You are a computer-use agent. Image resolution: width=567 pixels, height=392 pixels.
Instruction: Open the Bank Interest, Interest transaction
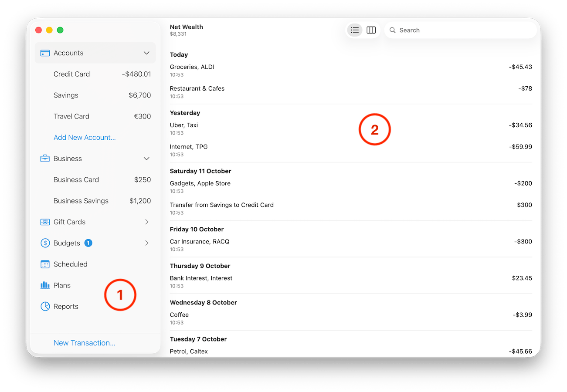tap(351, 282)
